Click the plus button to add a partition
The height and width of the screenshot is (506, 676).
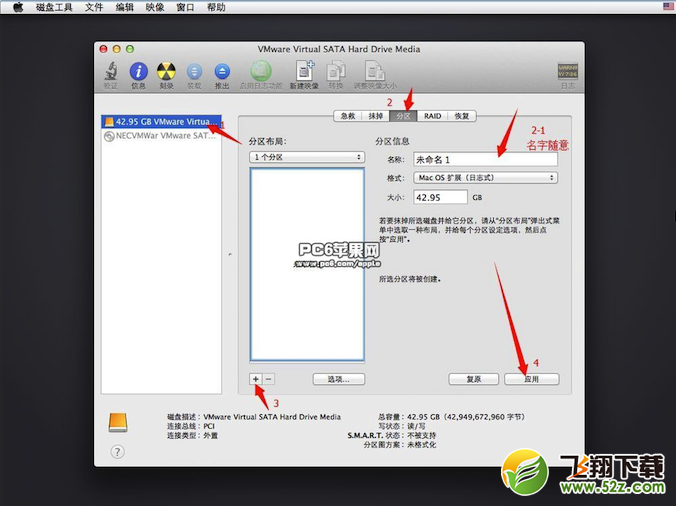tap(256, 379)
